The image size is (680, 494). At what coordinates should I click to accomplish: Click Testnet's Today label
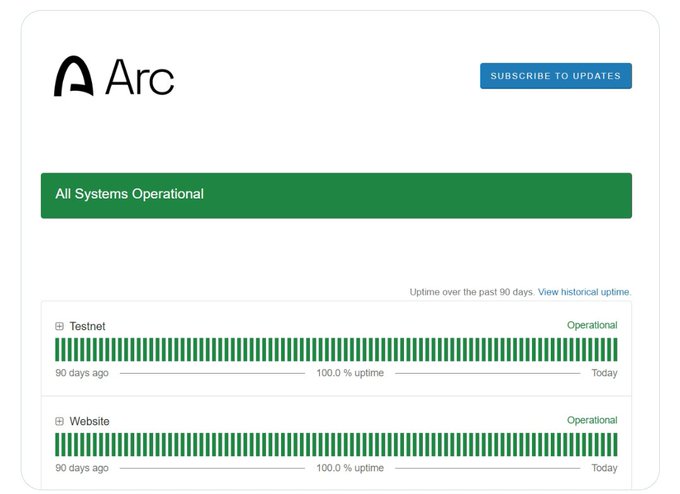pos(605,373)
